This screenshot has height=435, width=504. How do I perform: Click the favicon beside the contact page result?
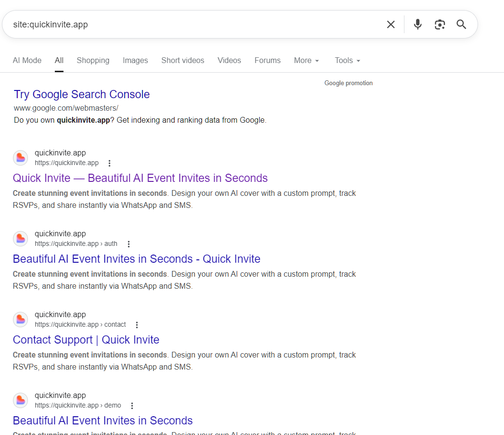(20, 319)
